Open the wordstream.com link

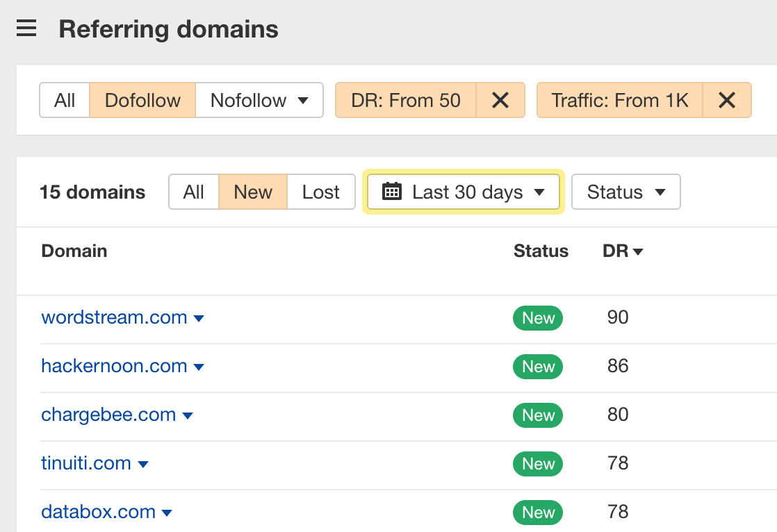pyautogui.click(x=114, y=317)
